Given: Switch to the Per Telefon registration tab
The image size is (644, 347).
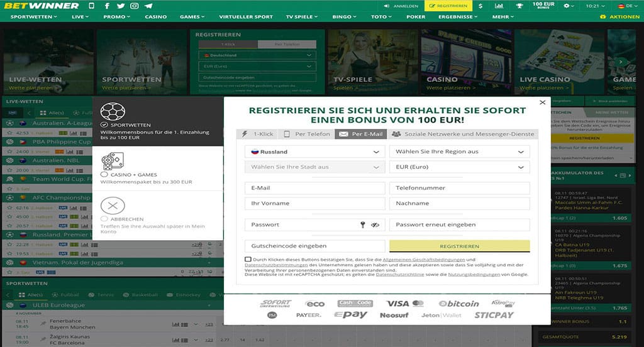Looking at the screenshot, I should click(x=307, y=134).
